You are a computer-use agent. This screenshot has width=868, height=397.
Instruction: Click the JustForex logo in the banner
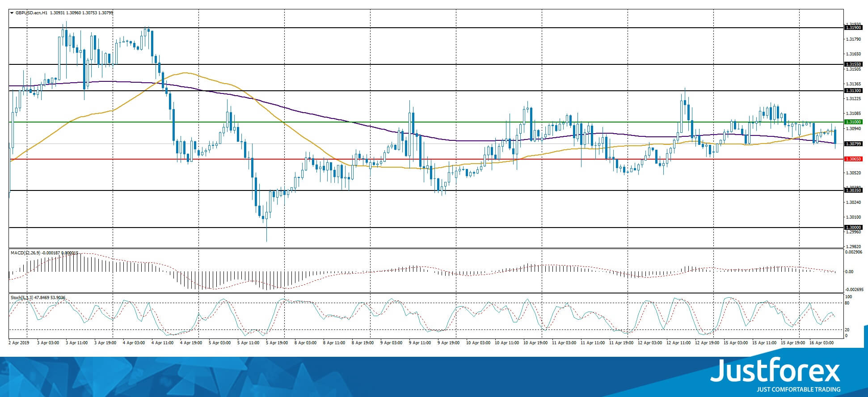(x=775, y=375)
